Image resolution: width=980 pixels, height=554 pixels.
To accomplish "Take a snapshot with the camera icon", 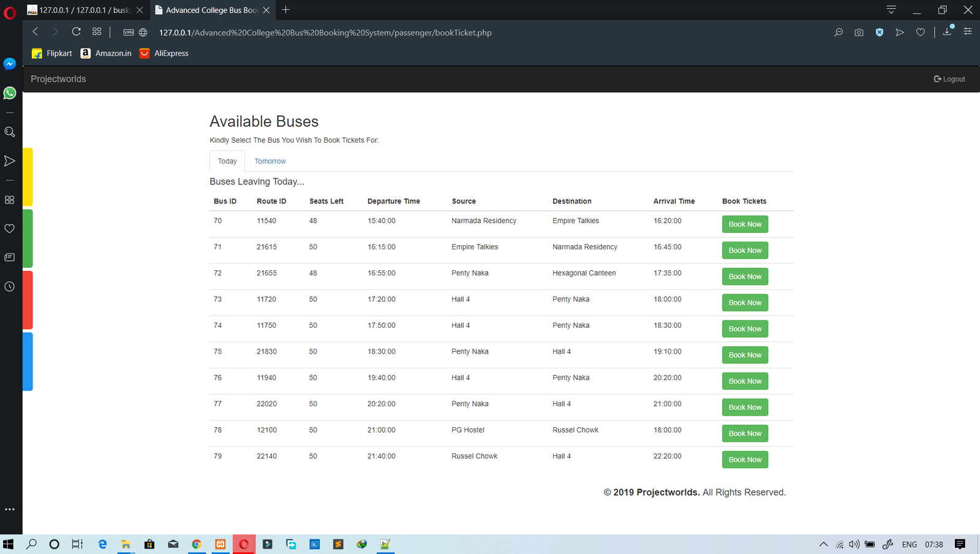I will pyautogui.click(x=859, y=32).
